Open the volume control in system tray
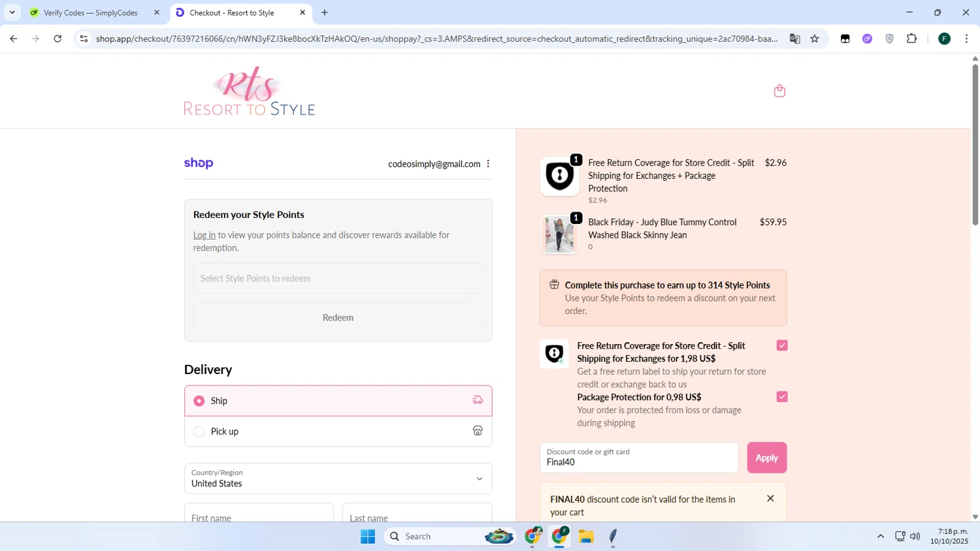Image resolution: width=980 pixels, height=551 pixels. coord(915,536)
